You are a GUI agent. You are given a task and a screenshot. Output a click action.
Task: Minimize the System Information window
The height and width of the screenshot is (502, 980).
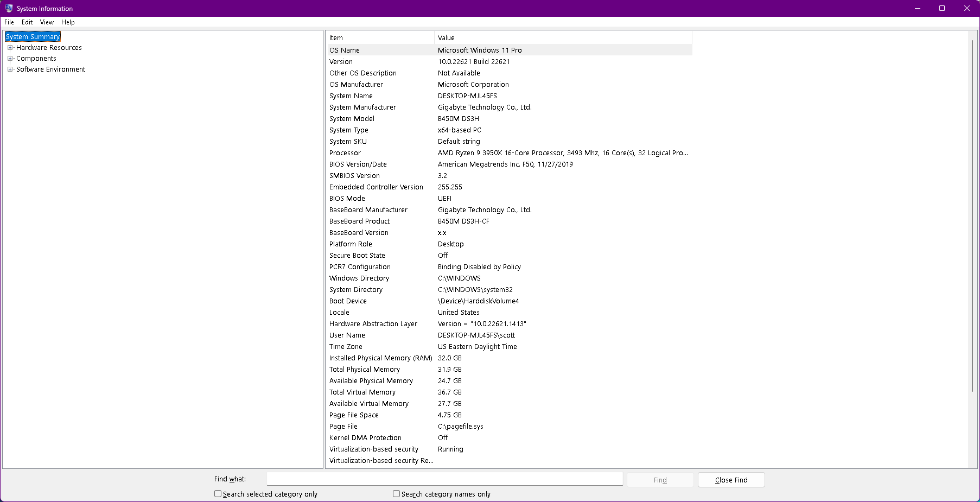(x=918, y=8)
